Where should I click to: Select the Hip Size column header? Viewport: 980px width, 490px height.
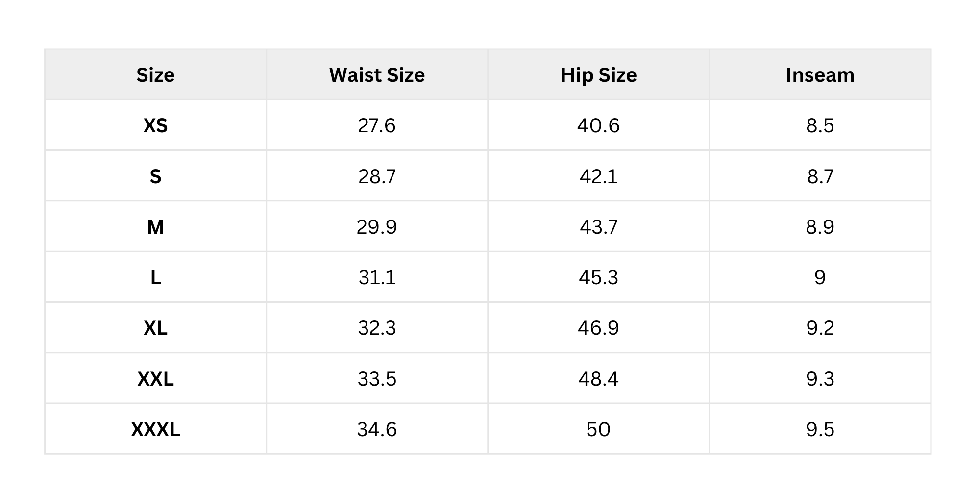598,75
